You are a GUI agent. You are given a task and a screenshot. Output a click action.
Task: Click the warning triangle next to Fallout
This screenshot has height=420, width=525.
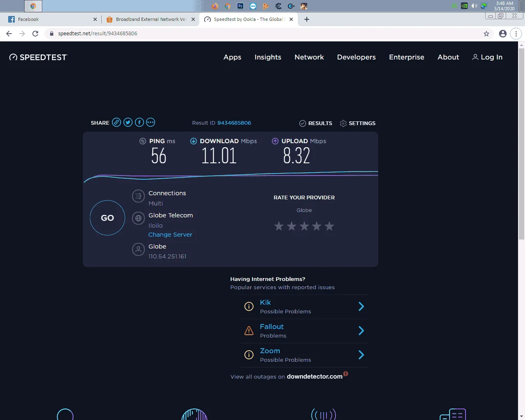point(249,331)
